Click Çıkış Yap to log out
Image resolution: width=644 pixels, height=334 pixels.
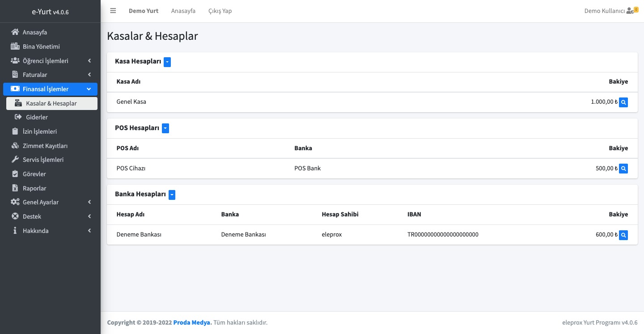(x=220, y=11)
